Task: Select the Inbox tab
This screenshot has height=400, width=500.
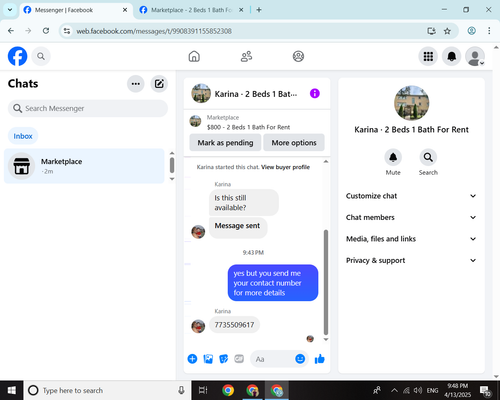Action: pyautogui.click(x=23, y=136)
